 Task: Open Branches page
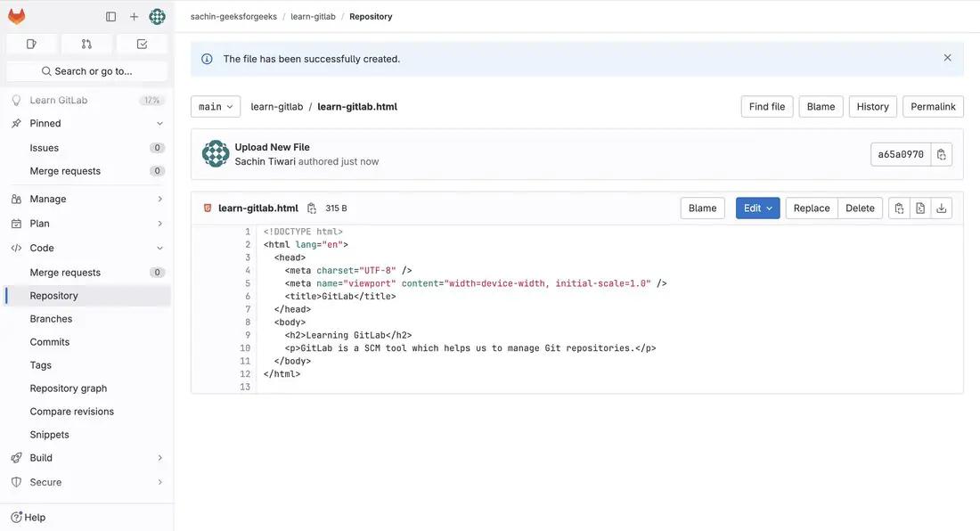coord(87,319)
